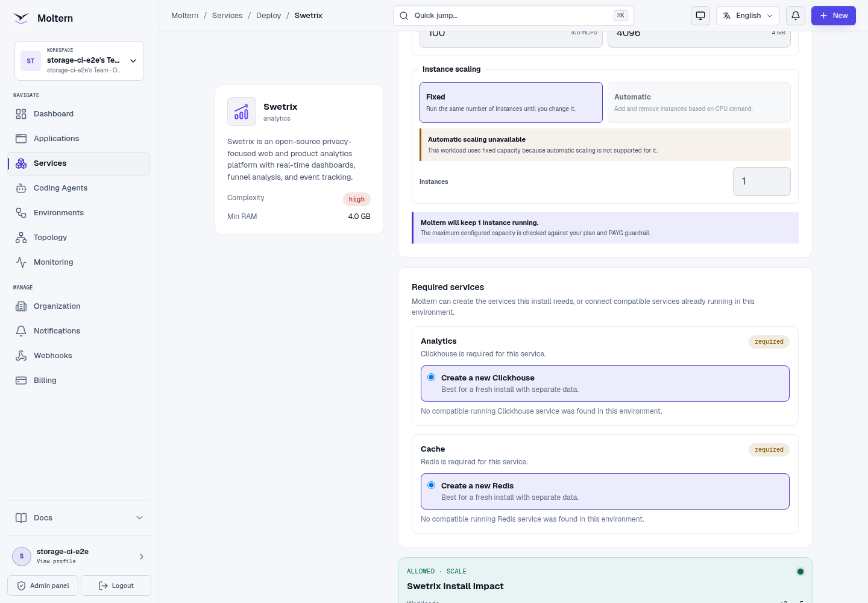This screenshot has height=603, width=868.
Task: Select the Automatic instance scaling option
Action: [x=699, y=103]
